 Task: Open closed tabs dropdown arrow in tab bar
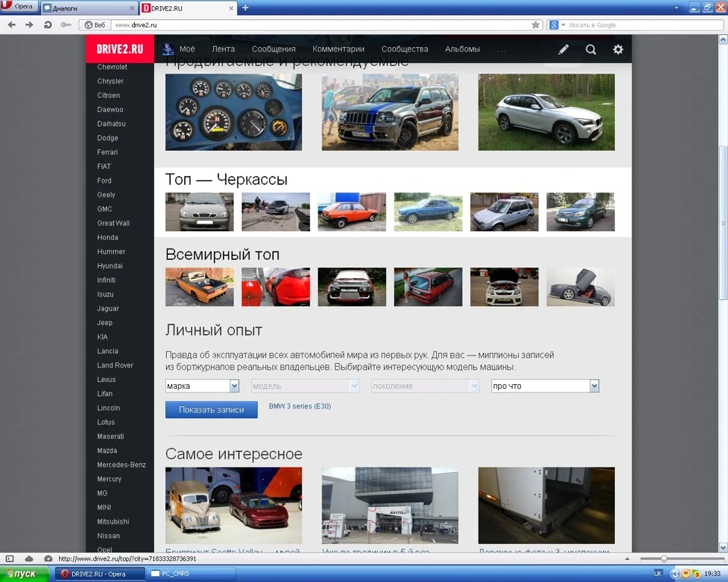[x=676, y=8]
